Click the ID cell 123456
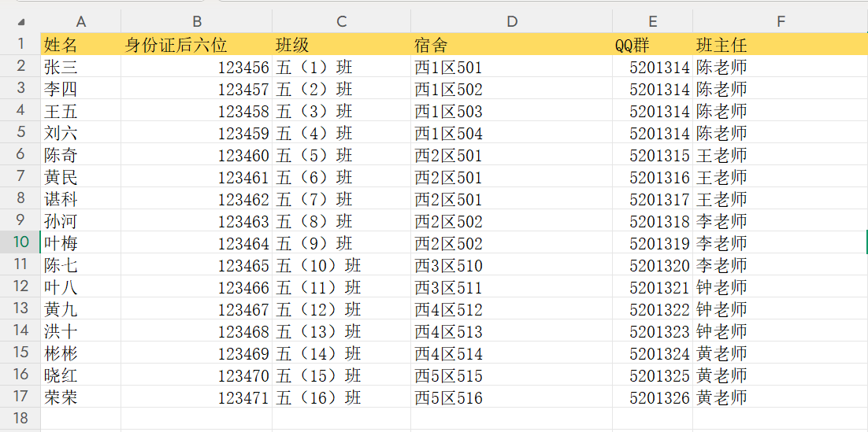Image resolution: width=868 pixels, height=432 pixels. pyautogui.click(x=196, y=66)
